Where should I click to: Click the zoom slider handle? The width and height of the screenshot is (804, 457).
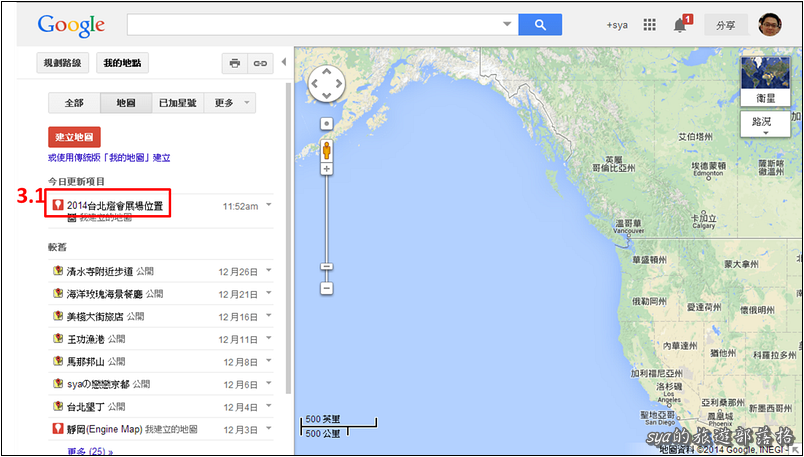click(x=327, y=267)
